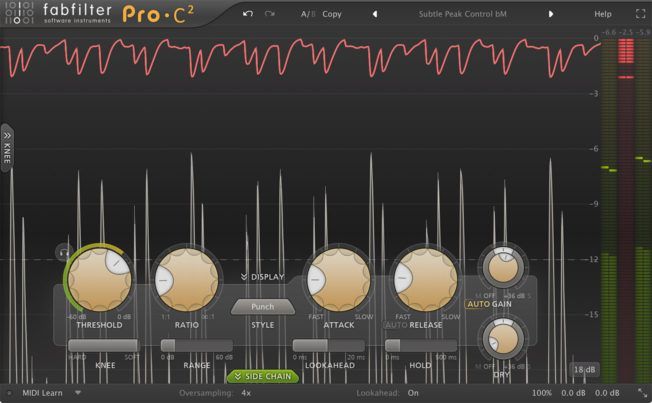Click the FabFilter logo
Viewport: 652px width, 403px height.
(58, 13)
